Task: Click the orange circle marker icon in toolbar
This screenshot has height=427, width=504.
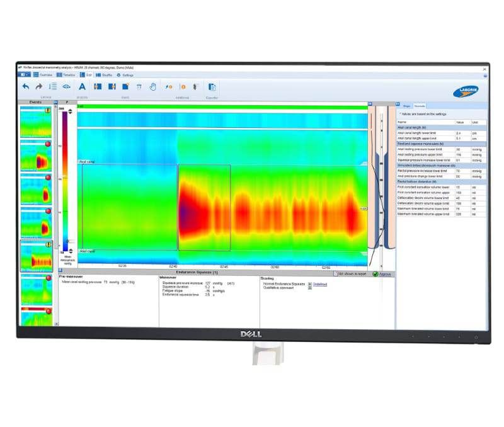Action: click(183, 87)
